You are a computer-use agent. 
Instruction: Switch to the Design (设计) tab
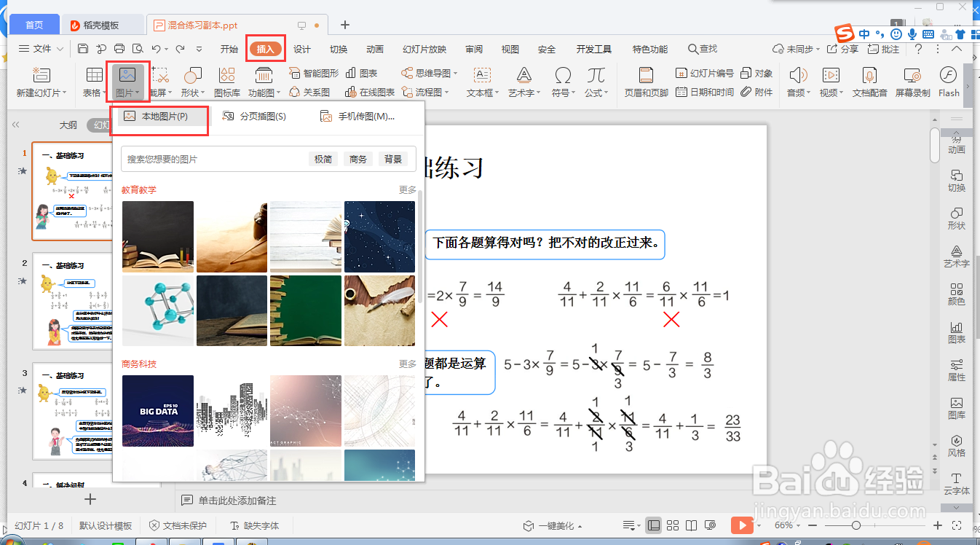pos(302,49)
